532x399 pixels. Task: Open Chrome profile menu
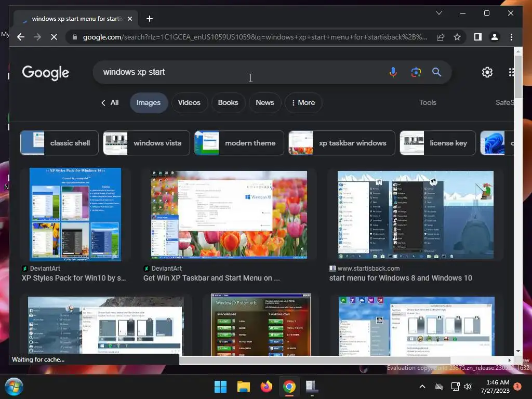click(x=495, y=37)
